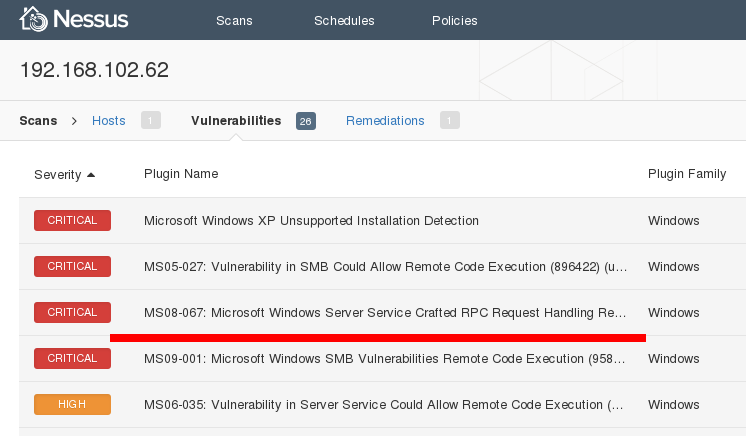Viewport: 746px width, 436px height.
Task: Open the MS06-035 Server Service row
Action: click(383, 405)
